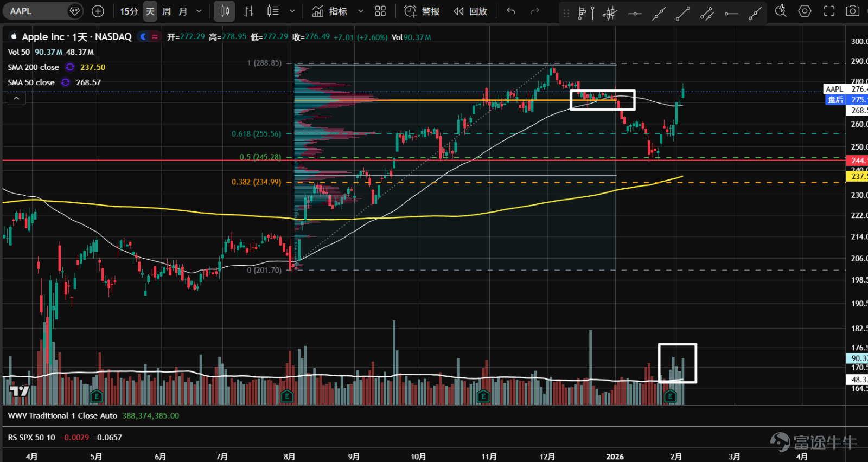Select the candlestick chart type
The height and width of the screenshot is (462, 868).
tap(225, 11)
